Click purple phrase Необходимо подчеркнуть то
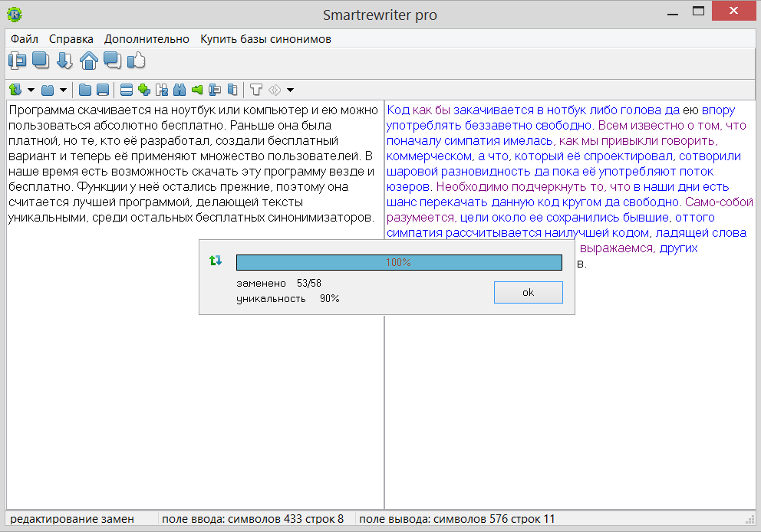Image resolution: width=761 pixels, height=532 pixels. point(519,187)
